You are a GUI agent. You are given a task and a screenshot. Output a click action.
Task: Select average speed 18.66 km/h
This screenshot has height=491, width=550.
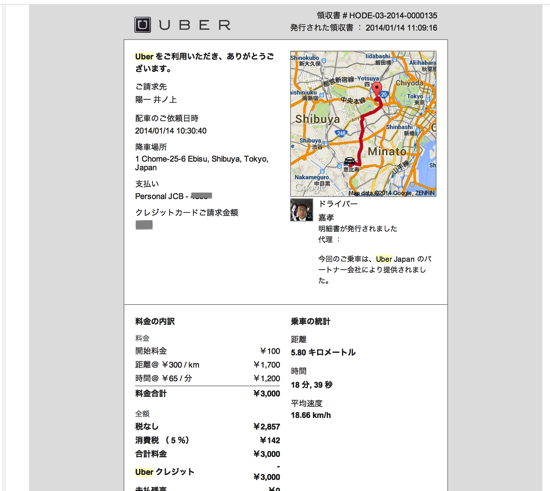(x=311, y=415)
